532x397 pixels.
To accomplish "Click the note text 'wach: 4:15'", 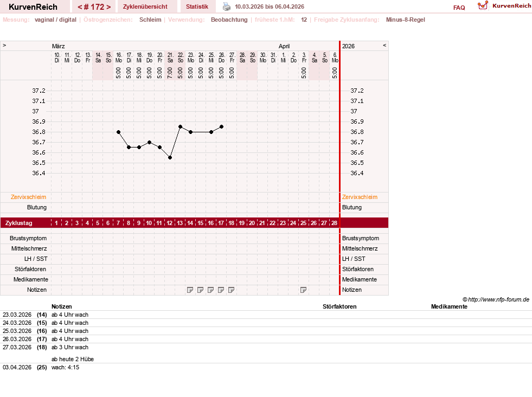I will pos(65,368).
